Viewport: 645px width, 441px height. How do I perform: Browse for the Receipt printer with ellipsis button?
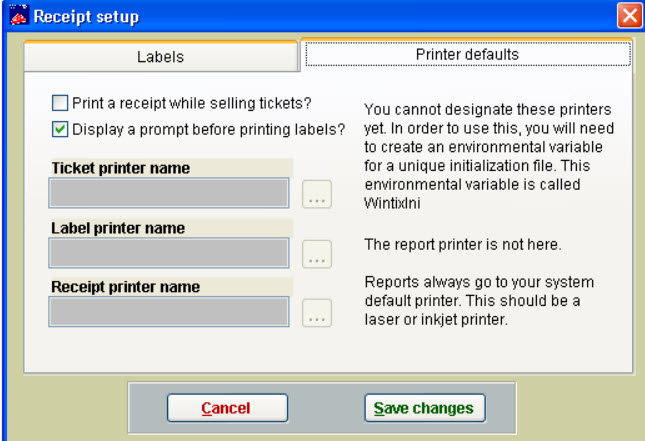pyautogui.click(x=317, y=313)
